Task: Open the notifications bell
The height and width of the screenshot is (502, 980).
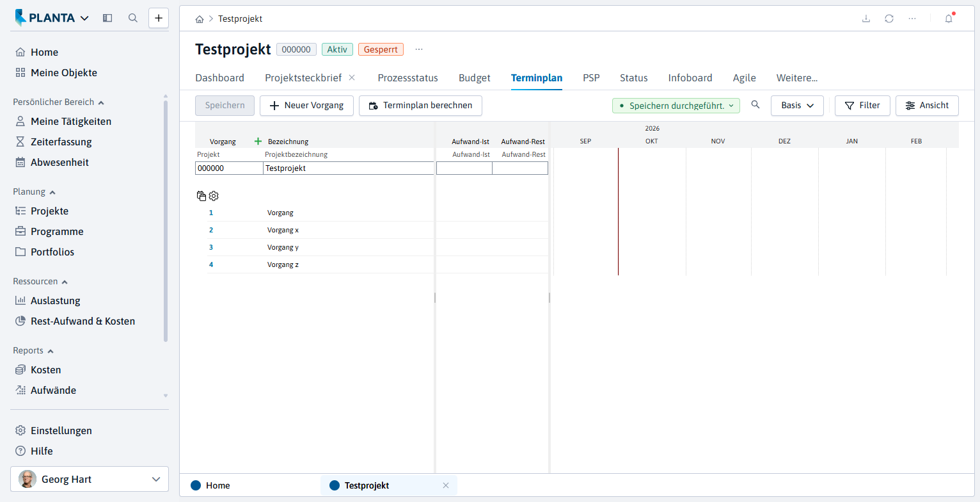Action: click(949, 19)
